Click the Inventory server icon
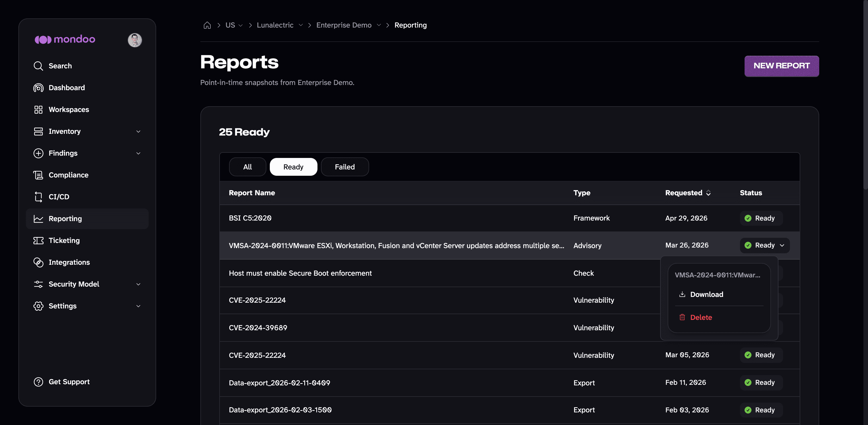 (x=38, y=132)
